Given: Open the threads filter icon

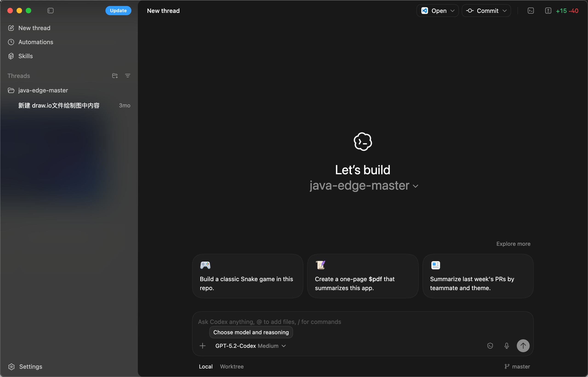Looking at the screenshot, I should [128, 76].
